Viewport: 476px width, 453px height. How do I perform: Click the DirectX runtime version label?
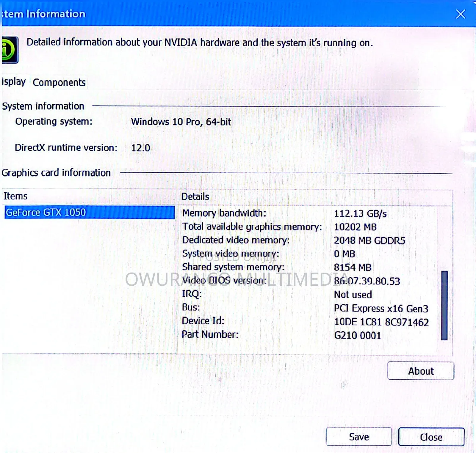pos(66,148)
